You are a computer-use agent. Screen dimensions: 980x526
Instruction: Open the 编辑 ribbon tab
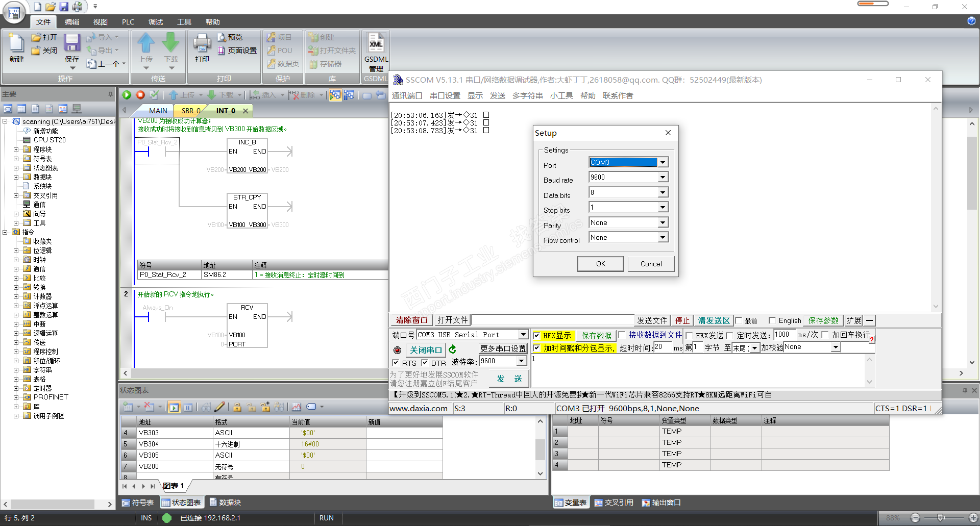pyautogui.click(x=71, y=22)
